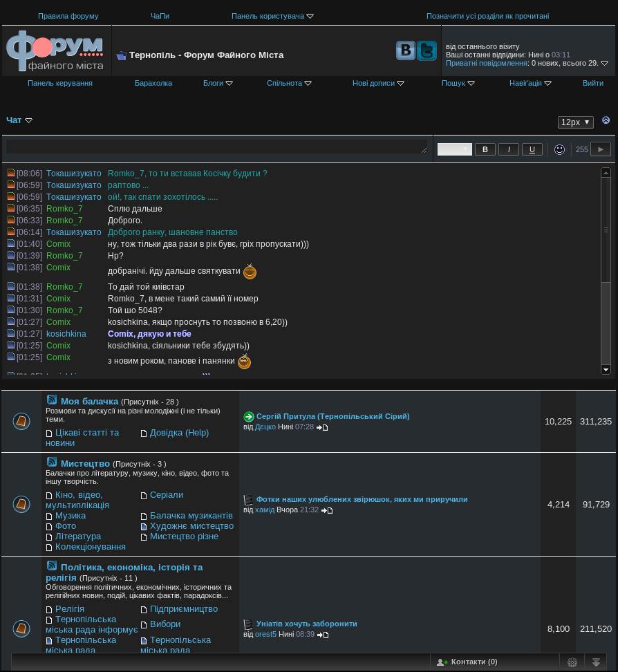Open the chat text color picker
The image size is (618, 672).
[x=454, y=149]
